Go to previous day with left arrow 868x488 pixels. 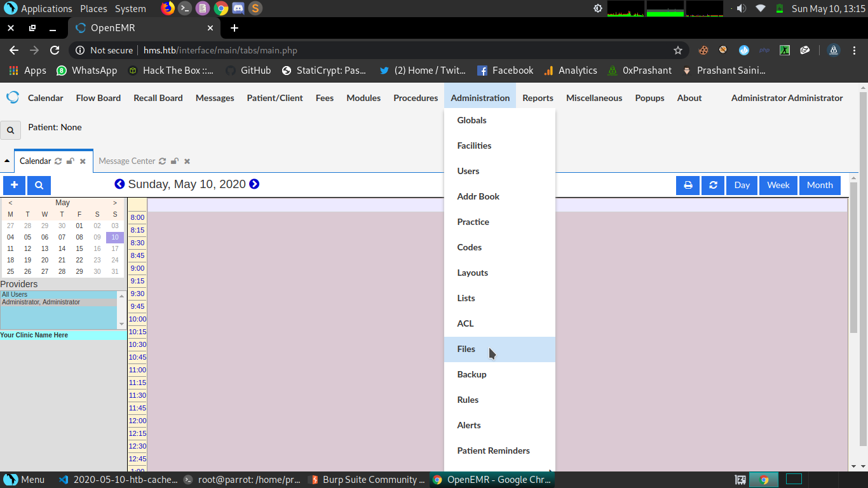119,184
